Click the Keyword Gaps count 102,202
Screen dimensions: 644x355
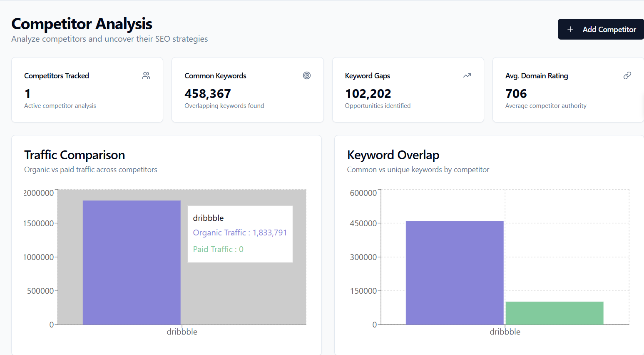[368, 93]
